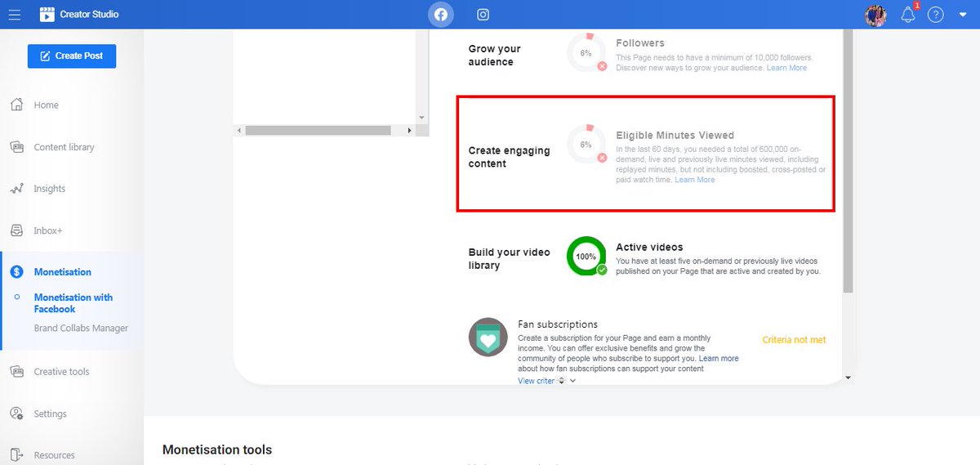Viewport: 980px width, 465px height.
Task: Click the Build your video library label
Action: tap(509, 259)
